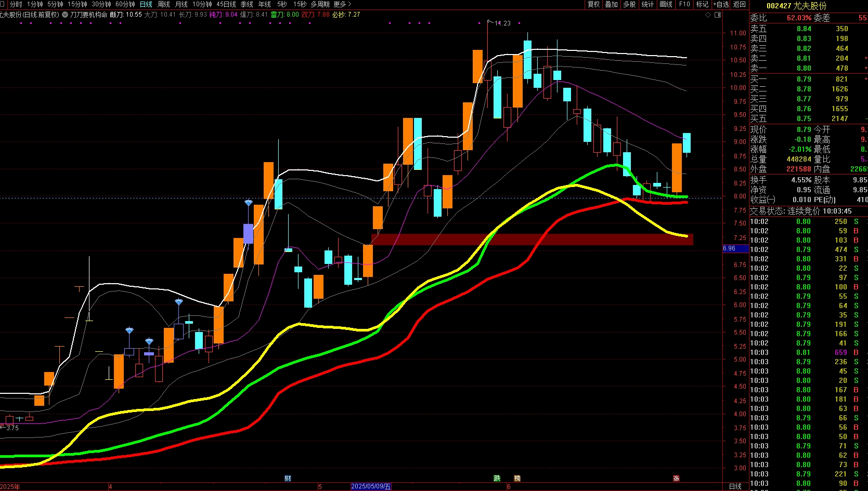The height and width of the screenshot is (491, 868).
Task: Select the 1分钟 period tab
Action: pyautogui.click(x=35, y=4)
